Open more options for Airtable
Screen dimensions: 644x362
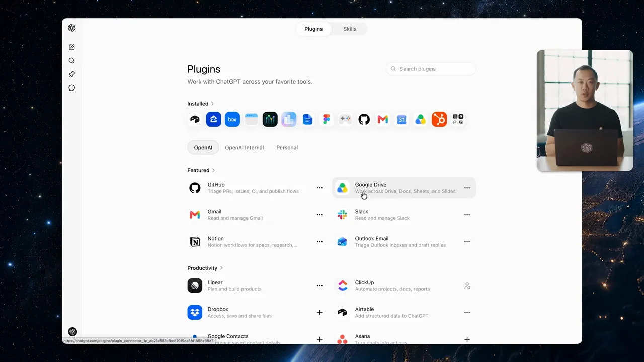(x=467, y=313)
